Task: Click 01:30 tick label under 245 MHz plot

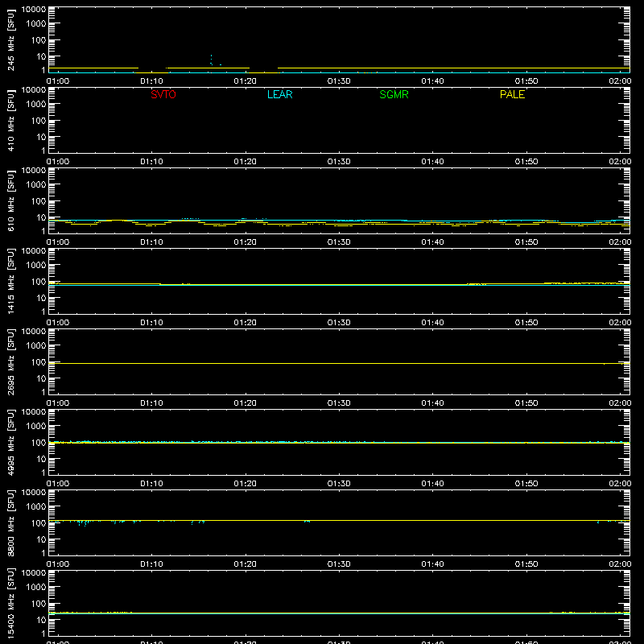Action: coord(339,81)
